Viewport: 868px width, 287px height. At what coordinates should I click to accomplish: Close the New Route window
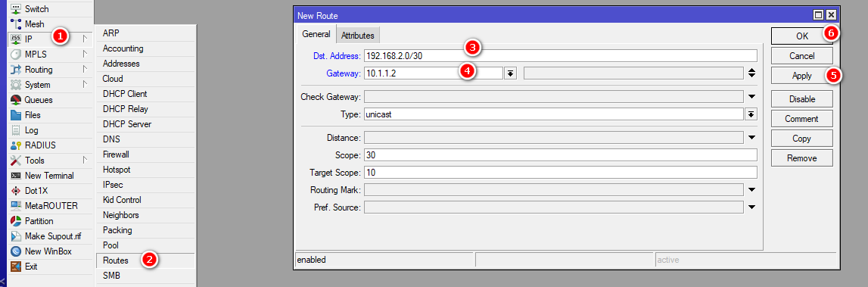pyautogui.click(x=831, y=15)
